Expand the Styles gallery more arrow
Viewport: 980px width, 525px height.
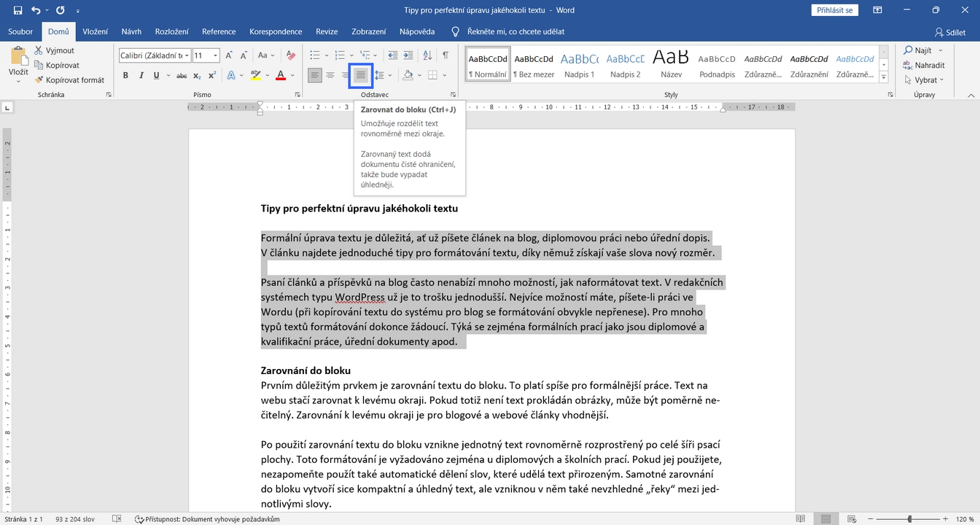pyautogui.click(x=884, y=77)
